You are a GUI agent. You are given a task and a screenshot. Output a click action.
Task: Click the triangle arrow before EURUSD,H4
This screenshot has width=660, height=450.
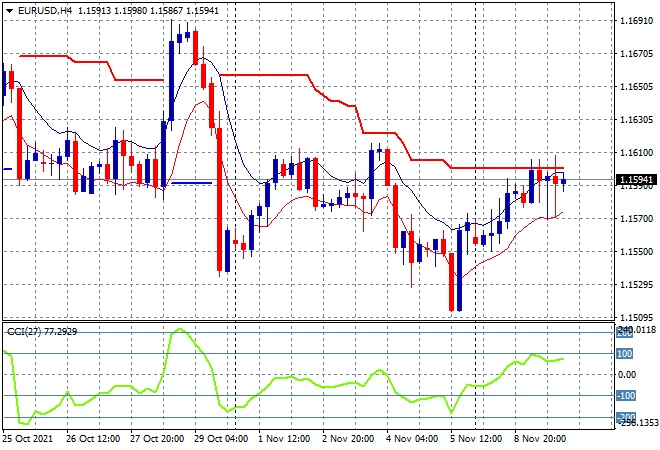[9, 11]
